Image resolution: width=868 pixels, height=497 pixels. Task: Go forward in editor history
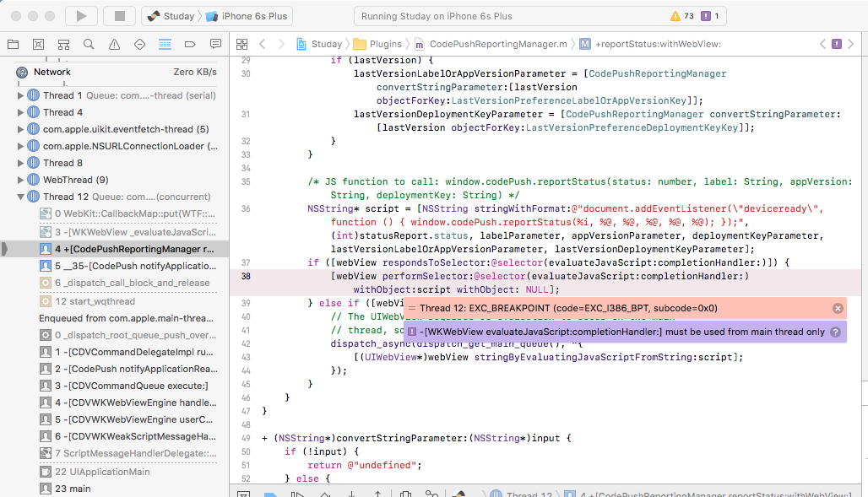[x=281, y=44]
